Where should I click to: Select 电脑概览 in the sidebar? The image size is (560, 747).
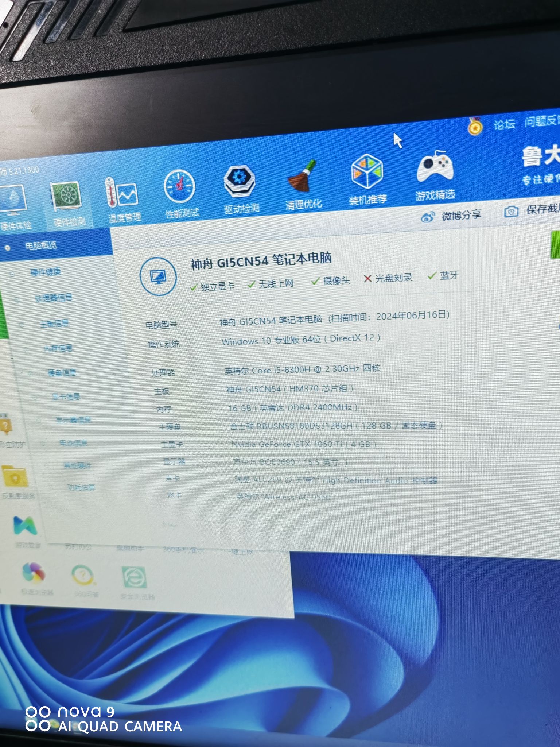[41, 245]
